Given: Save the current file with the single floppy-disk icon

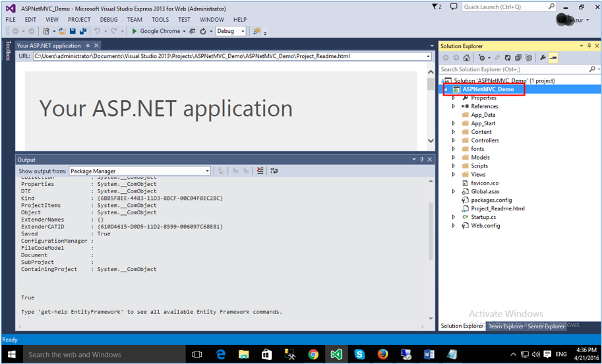Looking at the screenshot, I should 72,31.
